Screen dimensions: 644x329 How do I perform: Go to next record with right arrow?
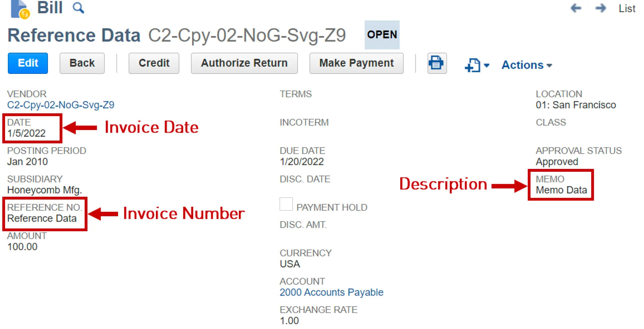pos(600,8)
